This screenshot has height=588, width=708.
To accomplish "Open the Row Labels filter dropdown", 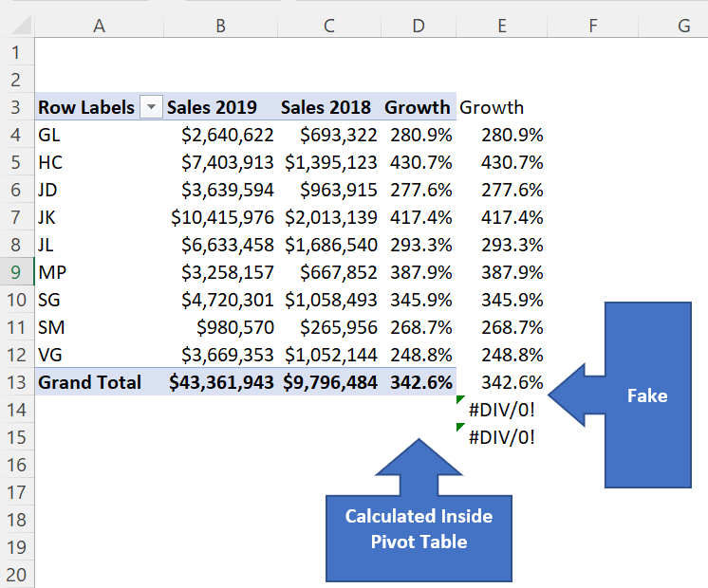I will pos(151,107).
